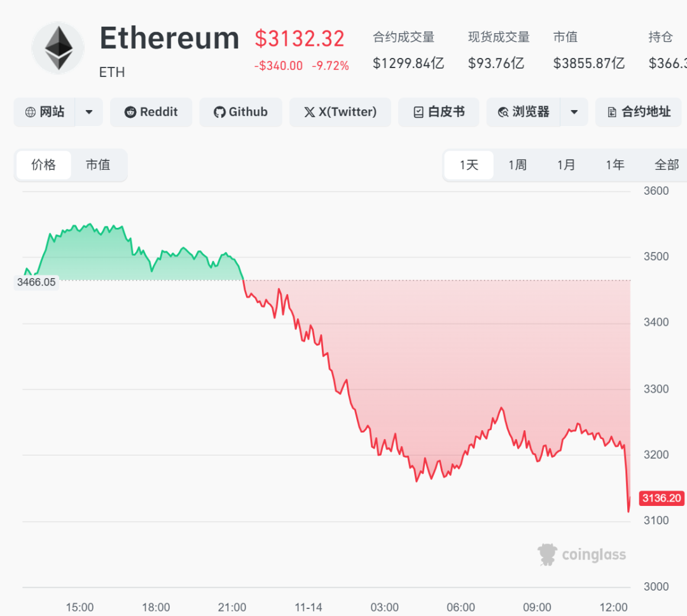Click the 合约地址 contract document icon
Image resolution: width=687 pixels, height=616 pixels.
pyautogui.click(x=612, y=113)
